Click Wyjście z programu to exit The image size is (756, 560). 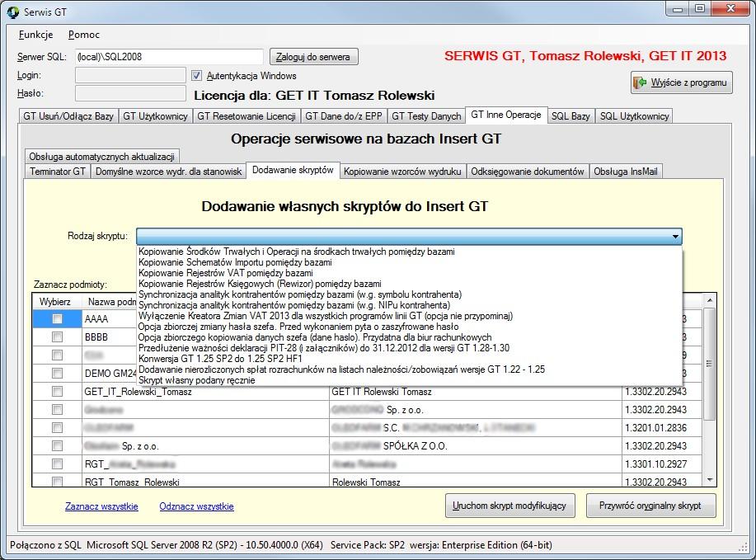coord(681,82)
